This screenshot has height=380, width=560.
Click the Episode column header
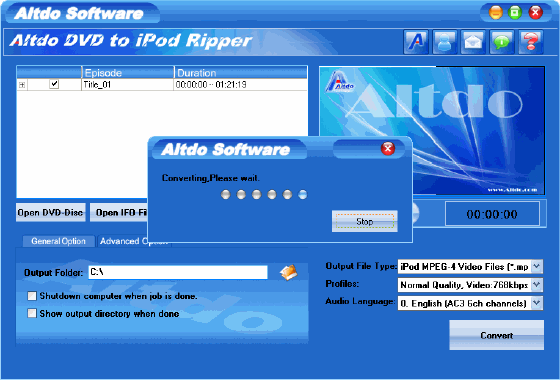pyautogui.click(x=128, y=72)
